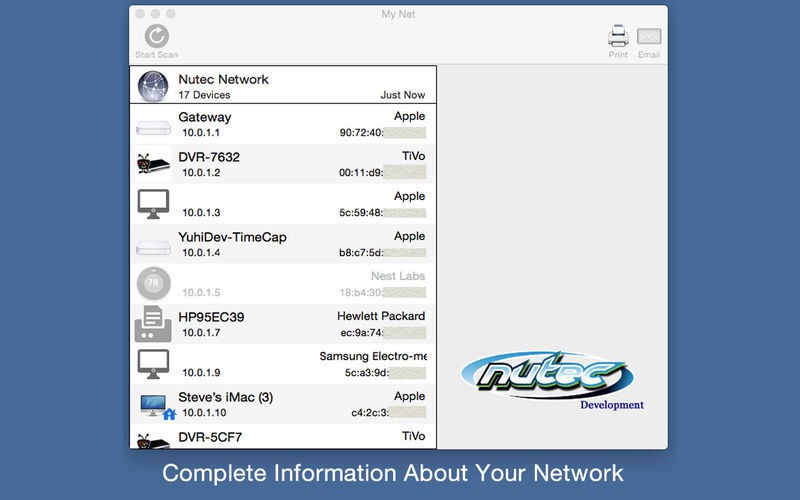
Task: Click the Nest thermostat icon
Action: click(x=153, y=283)
